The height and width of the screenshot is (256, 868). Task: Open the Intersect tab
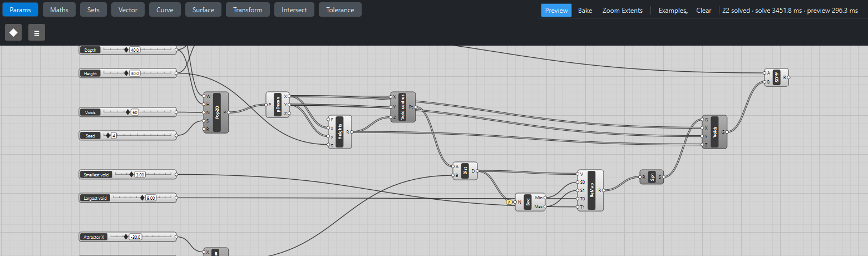294,9
